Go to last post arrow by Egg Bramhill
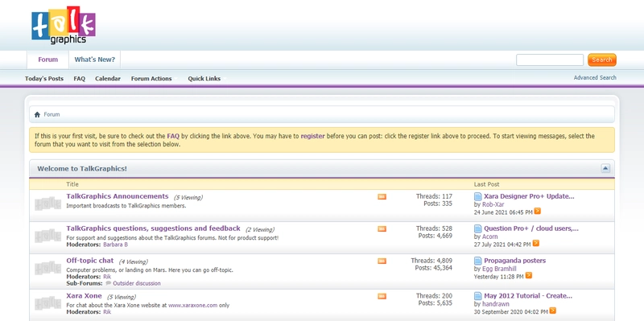 [x=529, y=275]
